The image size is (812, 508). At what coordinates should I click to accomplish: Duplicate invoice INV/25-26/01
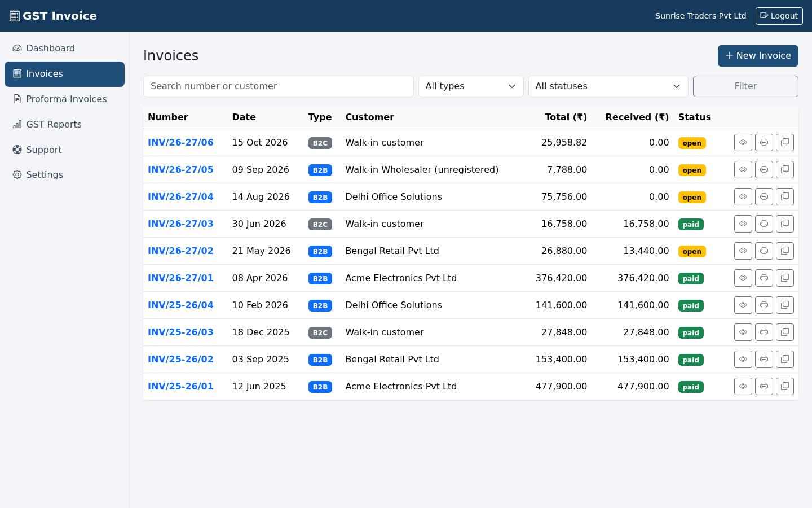(785, 387)
